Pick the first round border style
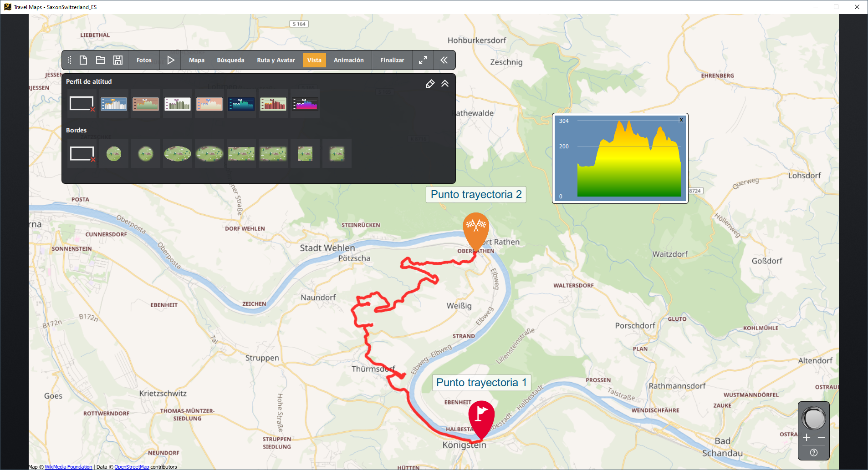868x470 pixels. coord(114,154)
